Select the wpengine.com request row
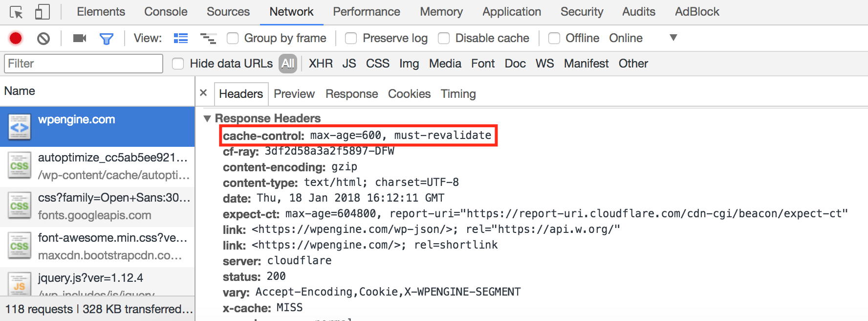This screenshot has height=321, width=868. pos(97,126)
